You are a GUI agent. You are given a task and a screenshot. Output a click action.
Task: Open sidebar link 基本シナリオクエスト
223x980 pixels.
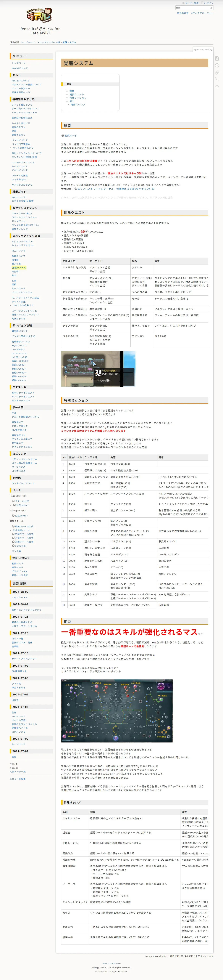[x=23, y=393]
